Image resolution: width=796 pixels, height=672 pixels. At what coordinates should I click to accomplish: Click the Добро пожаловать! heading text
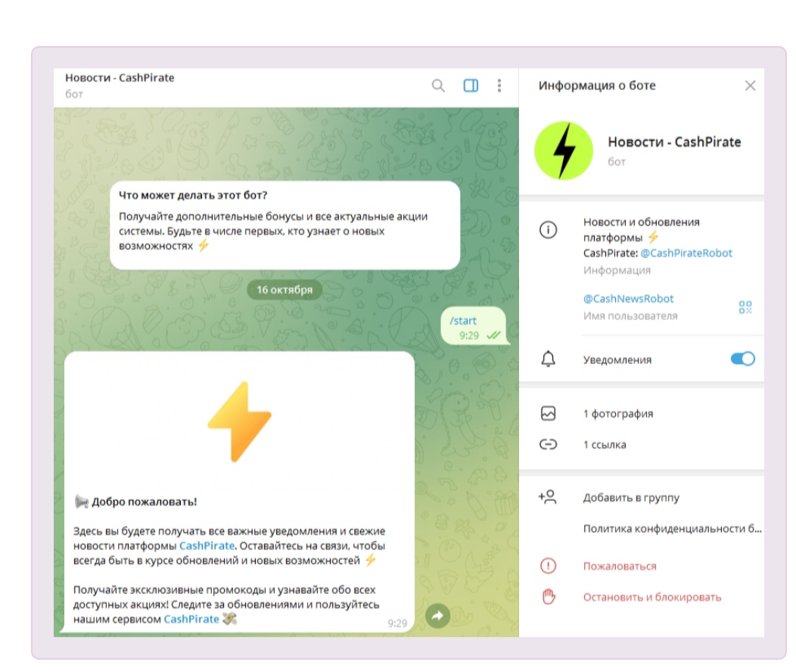pos(145,502)
